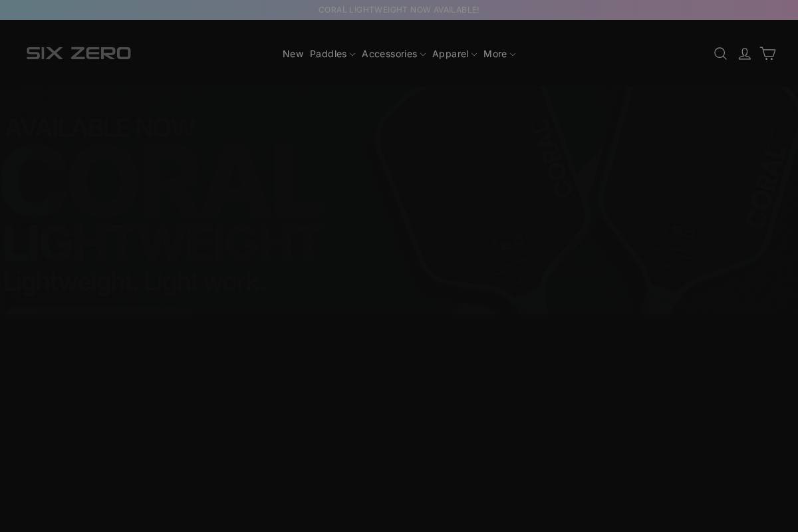Click the magnifying glass in the header
The width and height of the screenshot is (798, 532).
click(720, 53)
